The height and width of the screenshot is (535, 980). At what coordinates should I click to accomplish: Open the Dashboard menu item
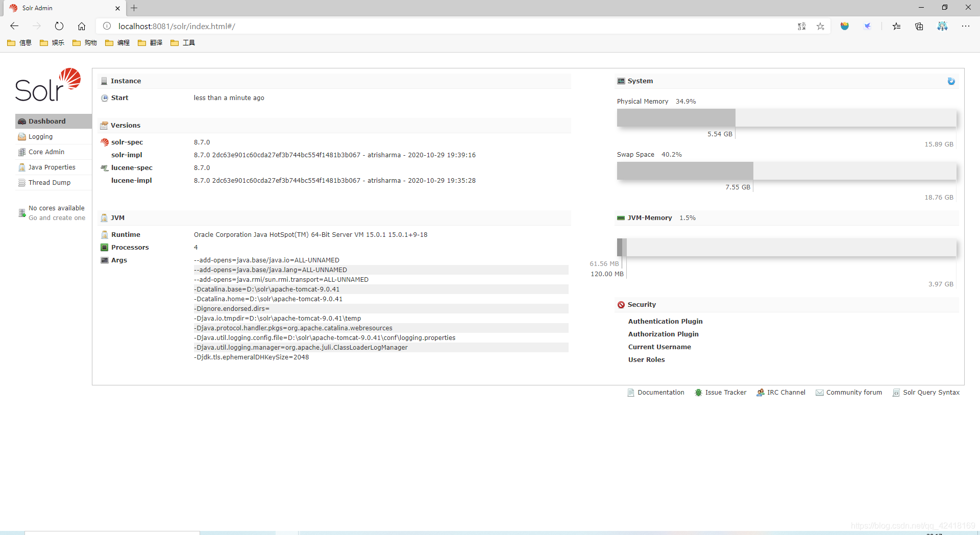pyautogui.click(x=54, y=121)
